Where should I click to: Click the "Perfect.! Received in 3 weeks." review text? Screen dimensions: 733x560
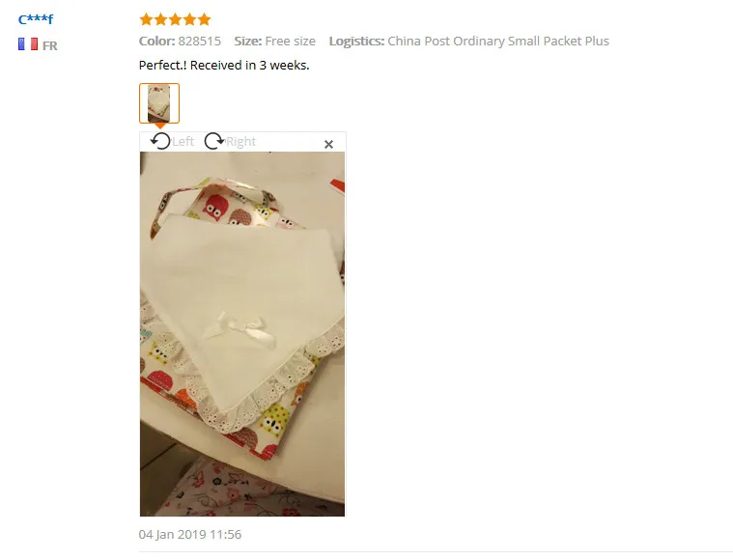pos(224,65)
